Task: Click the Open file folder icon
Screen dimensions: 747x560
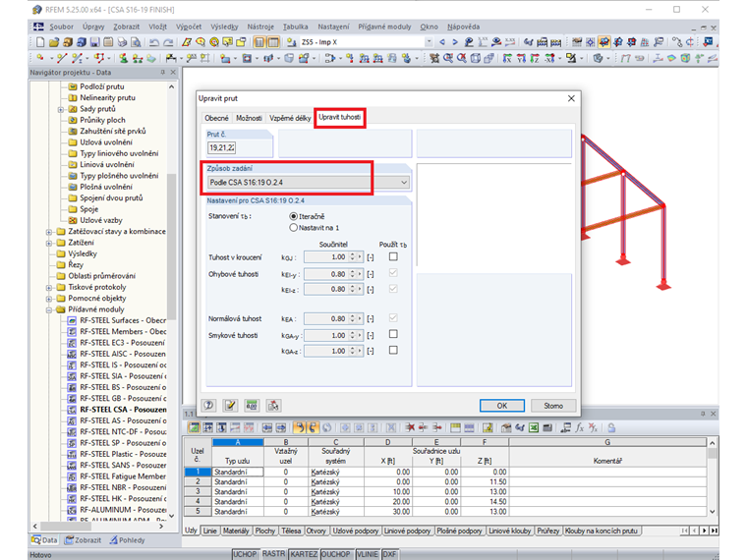Action: (53, 42)
